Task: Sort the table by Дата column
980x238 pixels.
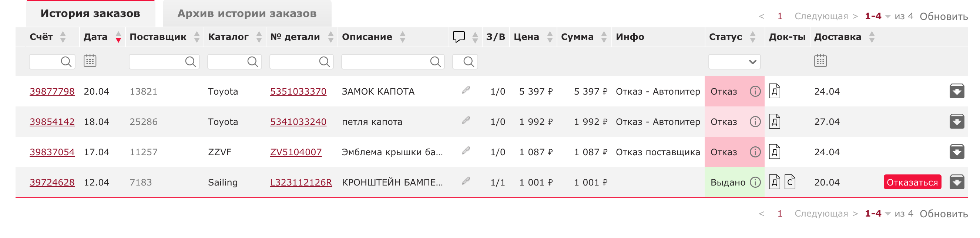Action: click(118, 37)
